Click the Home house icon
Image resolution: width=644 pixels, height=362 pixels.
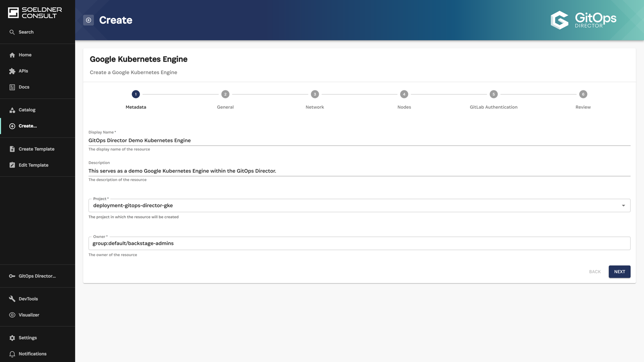click(x=12, y=55)
